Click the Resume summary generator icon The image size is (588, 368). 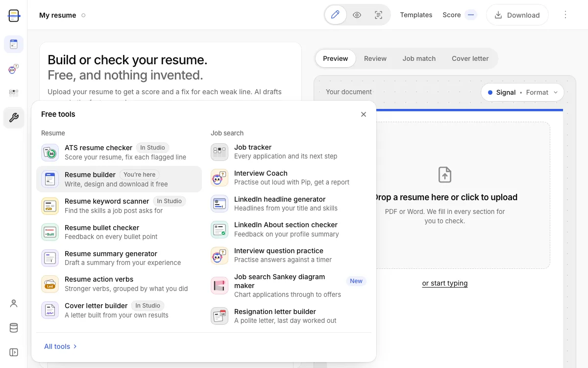[50, 258]
